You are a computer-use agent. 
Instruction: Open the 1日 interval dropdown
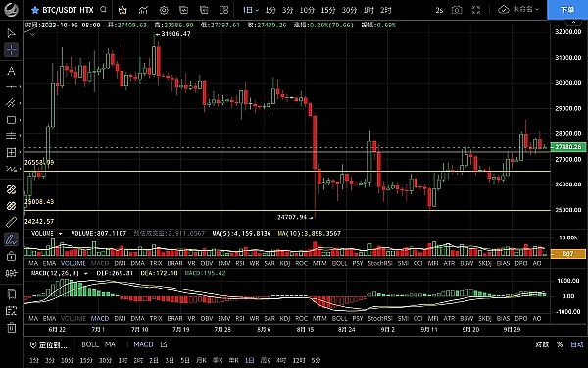(x=251, y=10)
